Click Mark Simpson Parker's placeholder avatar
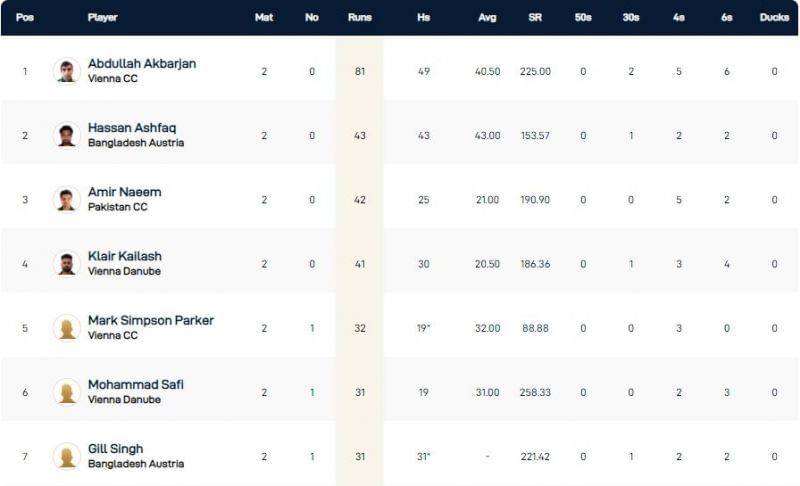 coord(67,328)
